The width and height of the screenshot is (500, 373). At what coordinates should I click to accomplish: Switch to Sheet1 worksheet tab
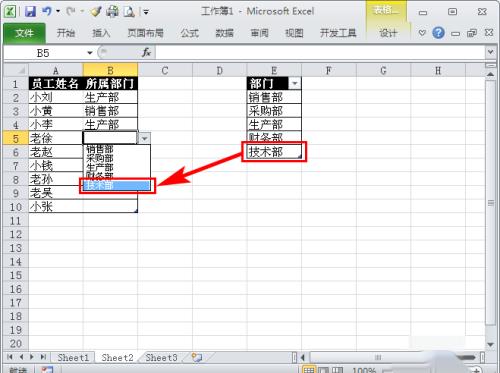73,358
